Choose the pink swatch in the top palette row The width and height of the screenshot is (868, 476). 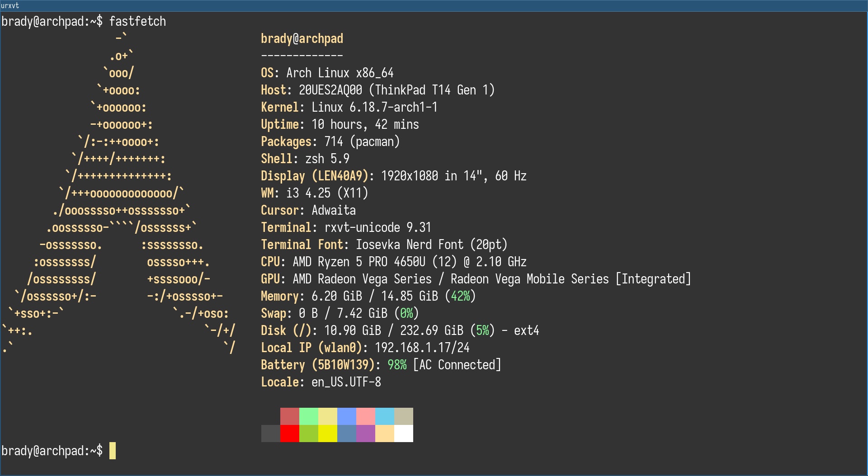(x=366, y=416)
